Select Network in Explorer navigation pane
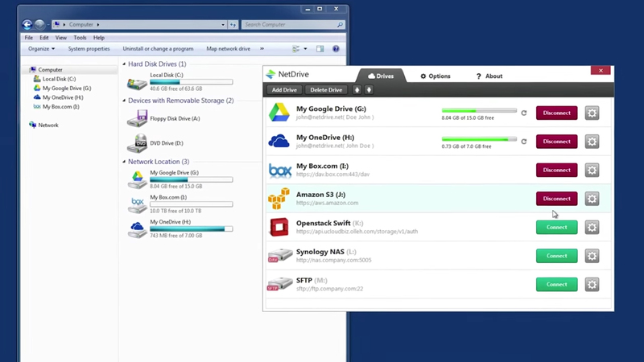This screenshot has width=644, height=362. click(x=44, y=125)
